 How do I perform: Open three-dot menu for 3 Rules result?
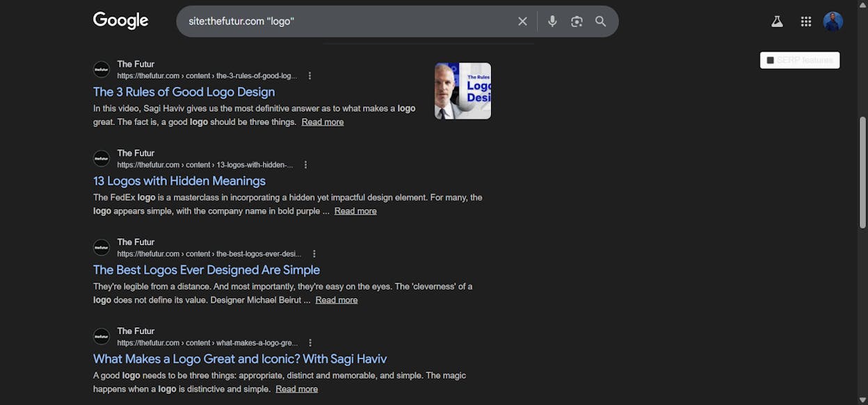(x=310, y=76)
